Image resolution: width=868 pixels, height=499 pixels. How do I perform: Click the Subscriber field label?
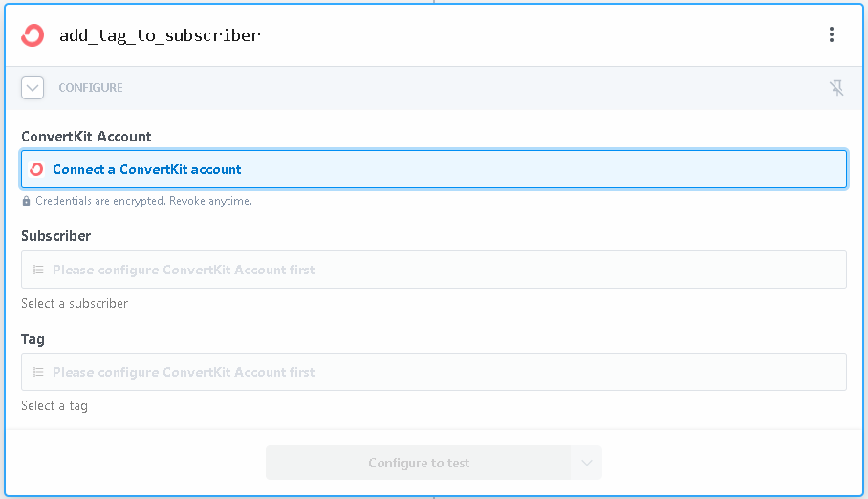(55, 236)
